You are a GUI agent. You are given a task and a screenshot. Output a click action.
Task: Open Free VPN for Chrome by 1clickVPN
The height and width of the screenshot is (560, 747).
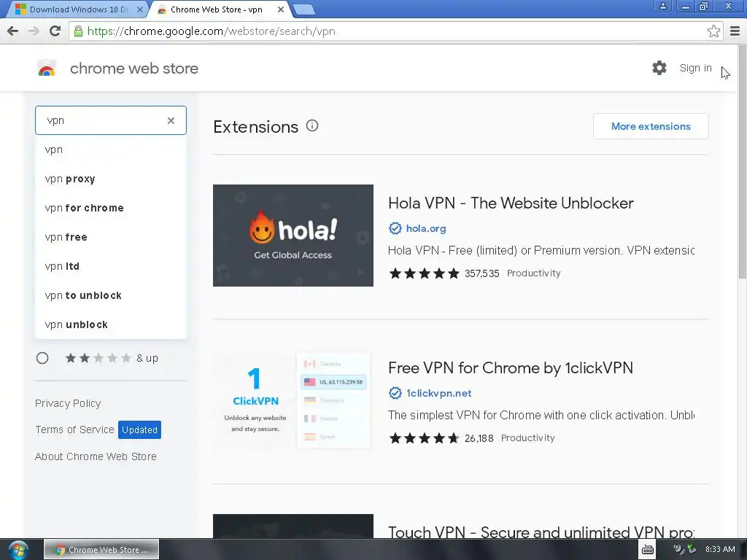(510, 368)
